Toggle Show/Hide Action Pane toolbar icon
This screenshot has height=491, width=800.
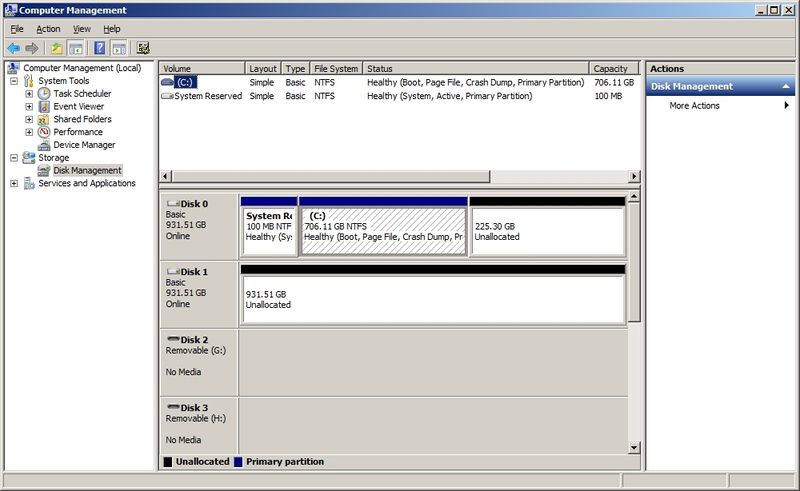coord(119,48)
